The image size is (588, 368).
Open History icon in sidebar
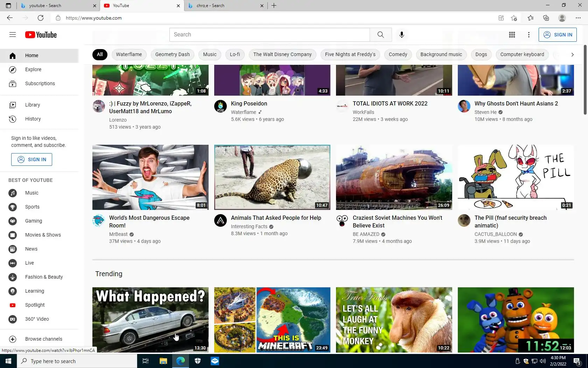point(13,119)
